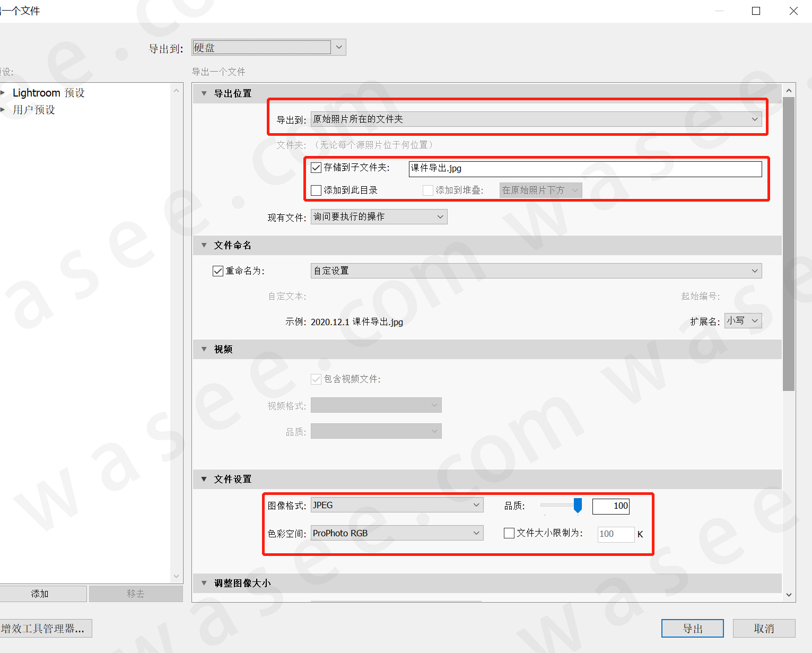Image resolution: width=812 pixels, height=653 pixels.
Task: Click the 导出一个文件 label
Action: pyautogui.click(x=219, y=72)
